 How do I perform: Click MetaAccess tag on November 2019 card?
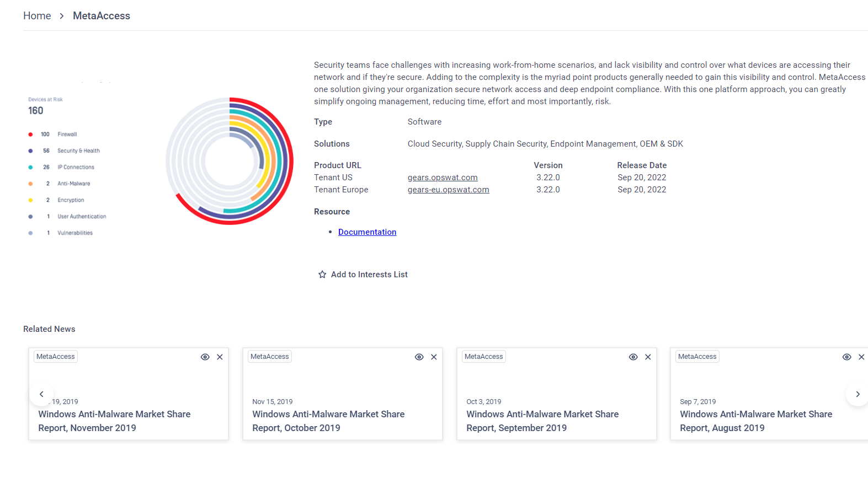(56, 357)
